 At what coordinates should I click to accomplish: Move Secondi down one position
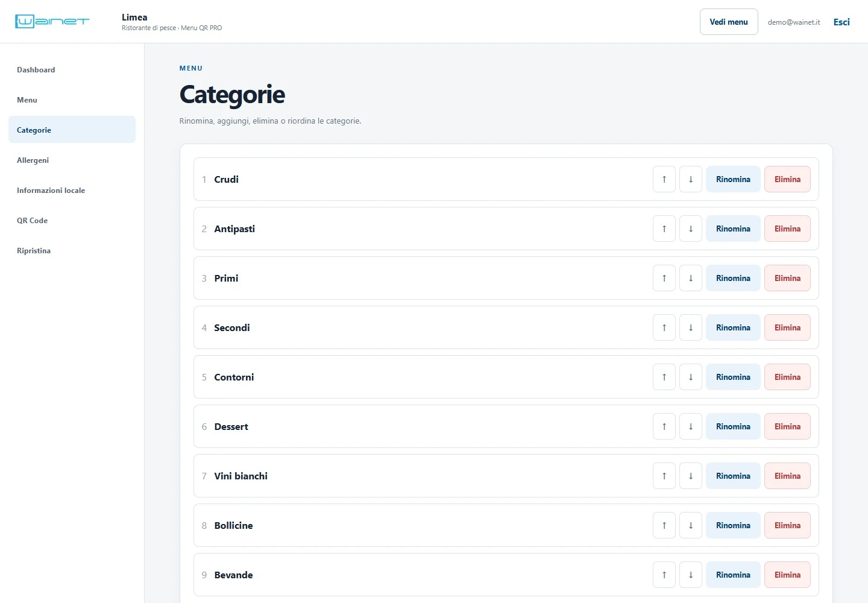click(x=691, y=327)
